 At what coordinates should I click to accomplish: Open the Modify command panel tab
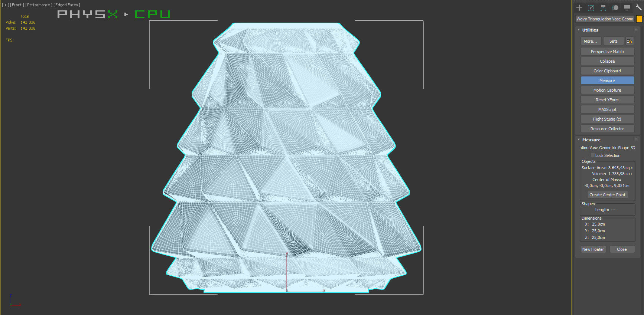(591, 8)
